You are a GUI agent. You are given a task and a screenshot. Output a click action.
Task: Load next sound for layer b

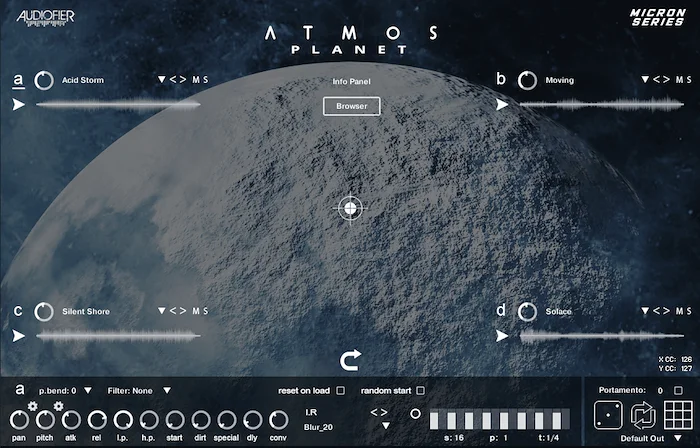[667, 79]
